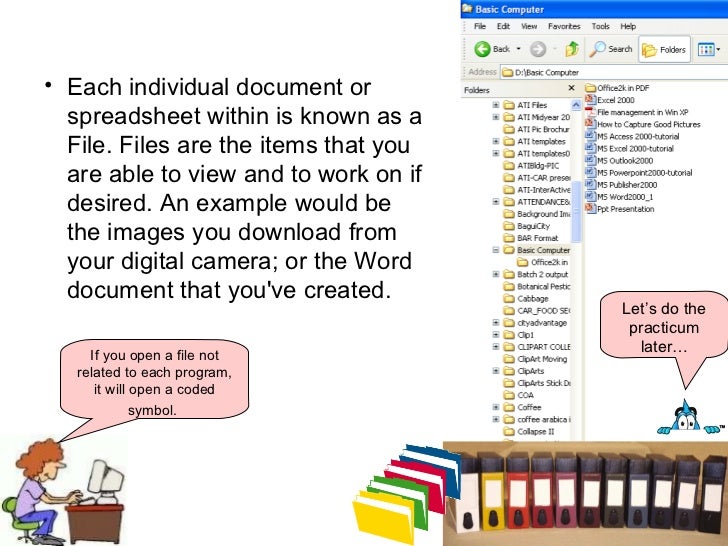The width and height of the screenshot is (728, 546).
Task: Expand the ATI templates folder node
Action: tap(496, 141)
